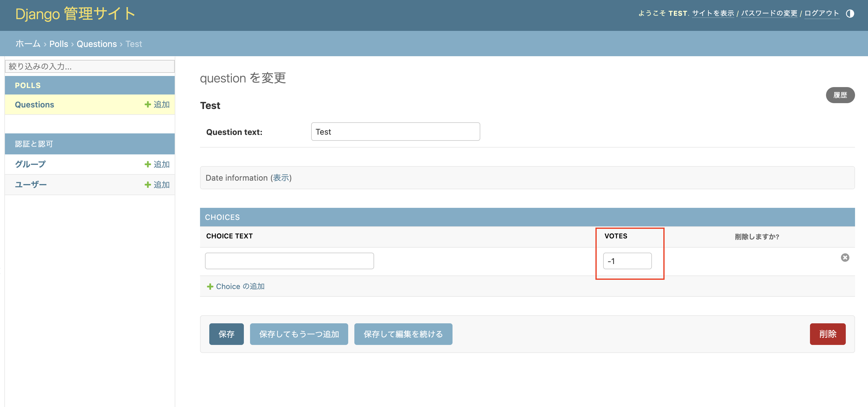Image resolution: width=868 pixels, height=407 pixels.
Task: Click the plus icon next to Choice の追加
Action: [210, 286]
